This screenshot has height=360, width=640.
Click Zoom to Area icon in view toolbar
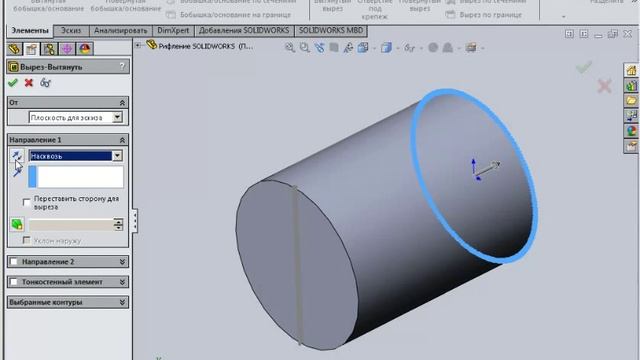(304, 48)
